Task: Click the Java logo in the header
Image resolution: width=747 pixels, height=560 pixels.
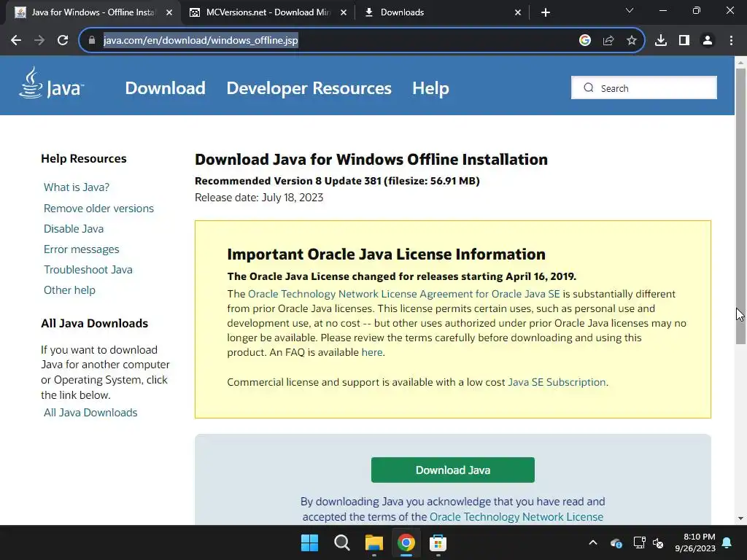Action: click(52, 83)
